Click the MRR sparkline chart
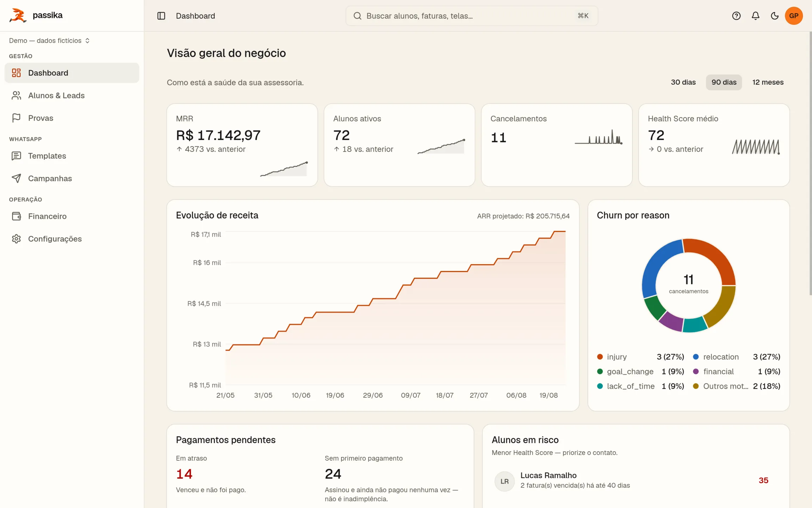The image size is (812, 508). tap(284, 169)
